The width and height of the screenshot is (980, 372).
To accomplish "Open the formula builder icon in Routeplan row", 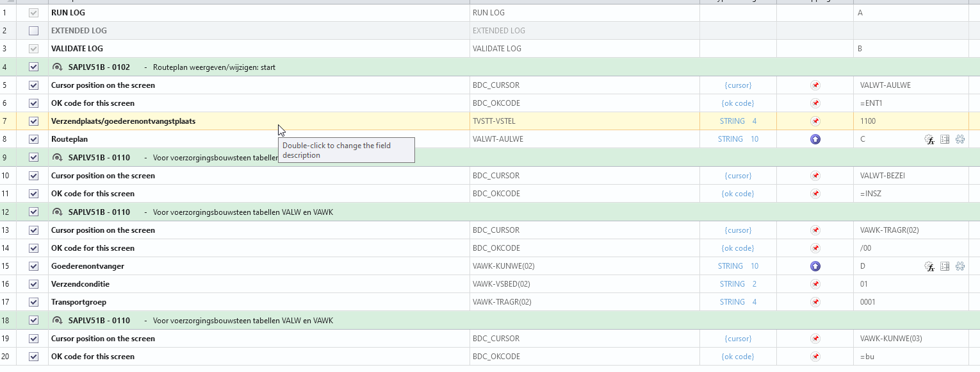I will (929, 139).
